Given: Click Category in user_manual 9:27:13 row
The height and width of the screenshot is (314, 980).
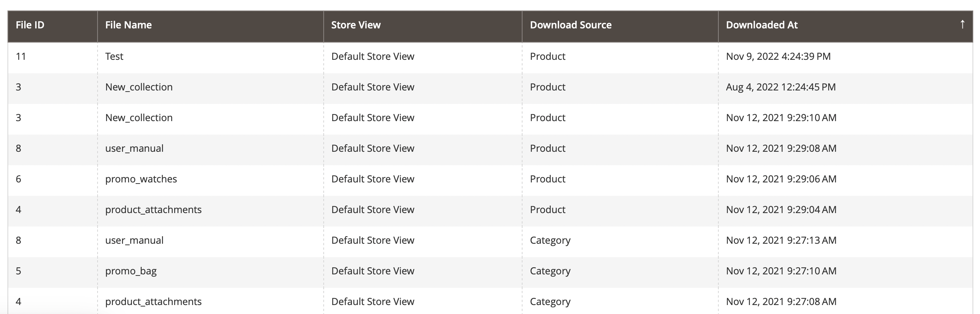Looking at the screenshot, I should pyautogui.click(x=550, y=240).
